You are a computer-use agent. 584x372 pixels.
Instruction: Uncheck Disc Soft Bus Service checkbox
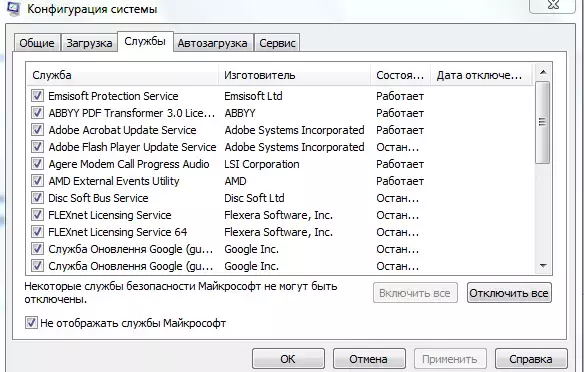(x=37, y=198)
